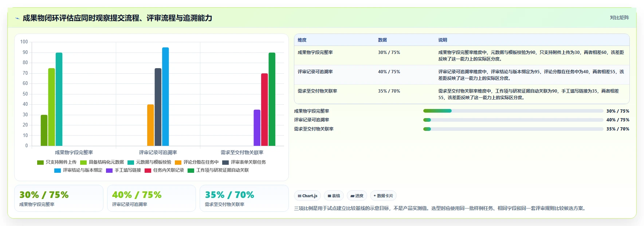Click the 需求至交付物关联率 progress bar

coord(513,129)
